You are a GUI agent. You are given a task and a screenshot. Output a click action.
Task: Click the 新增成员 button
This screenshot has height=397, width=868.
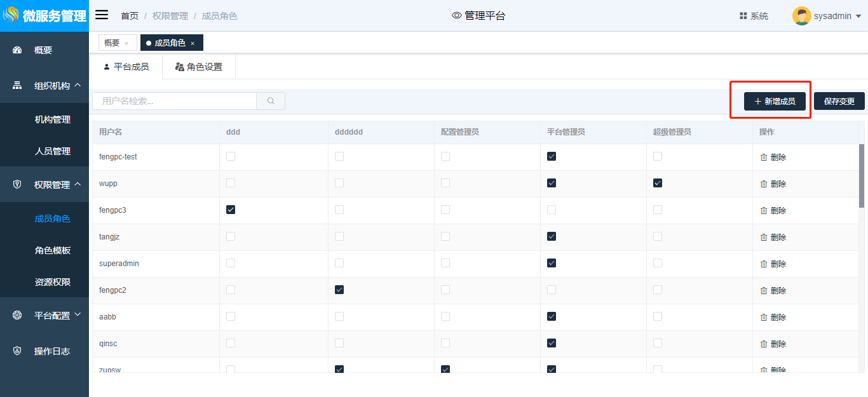click(775, 101)
